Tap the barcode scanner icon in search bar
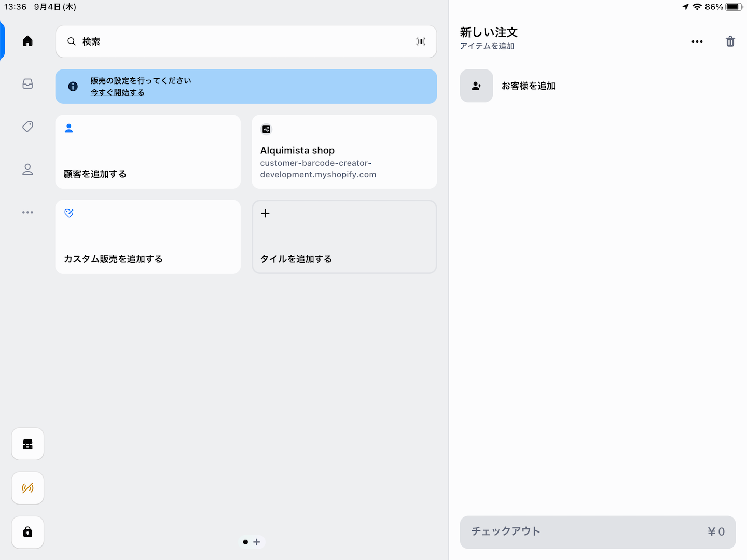 point(421,41)
